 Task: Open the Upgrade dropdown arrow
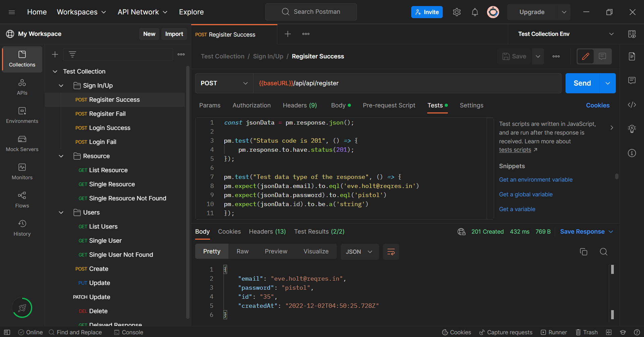(x=564, y=12)
